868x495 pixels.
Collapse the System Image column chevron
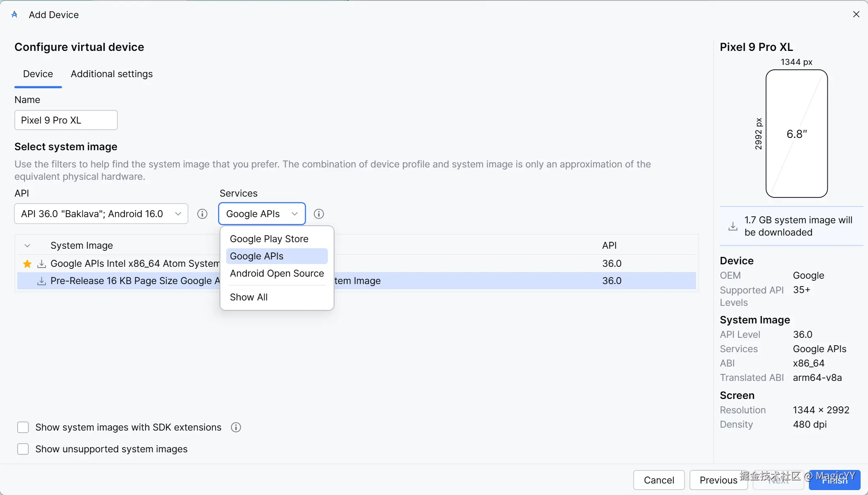tap(27, 245)
